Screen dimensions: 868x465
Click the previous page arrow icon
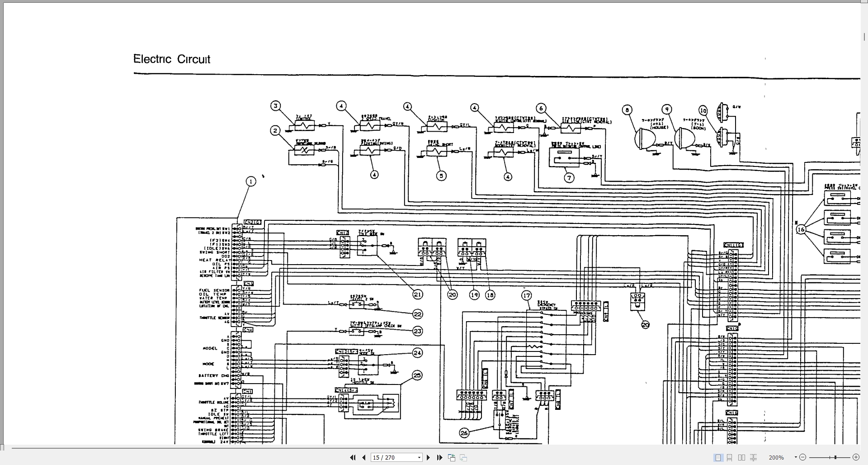pos(363,457)
